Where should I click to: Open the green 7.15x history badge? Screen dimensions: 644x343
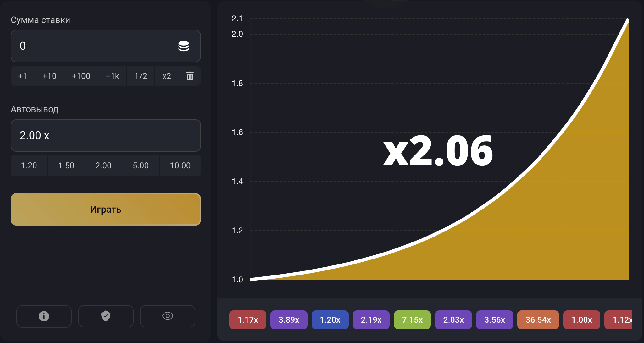[x=412, y=320]
